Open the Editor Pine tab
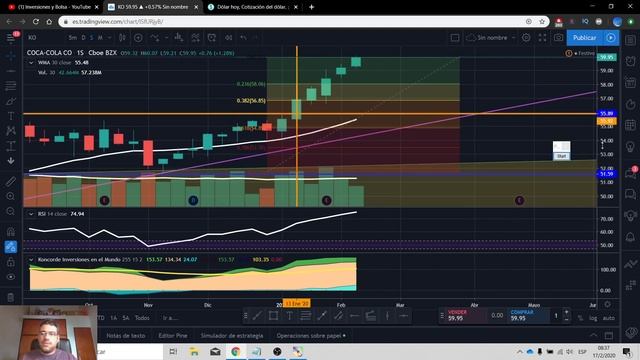The height and width of the screenshot is (360, 640). pos(173,336)
